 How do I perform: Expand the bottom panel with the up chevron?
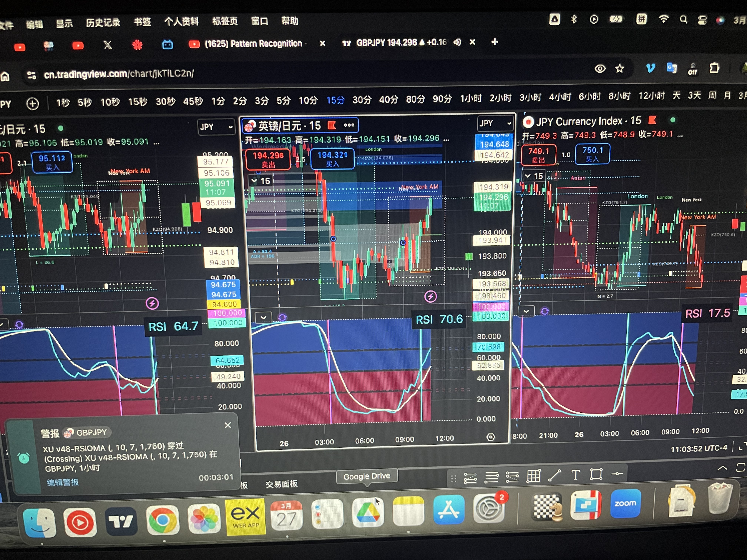tap(722, 468)
